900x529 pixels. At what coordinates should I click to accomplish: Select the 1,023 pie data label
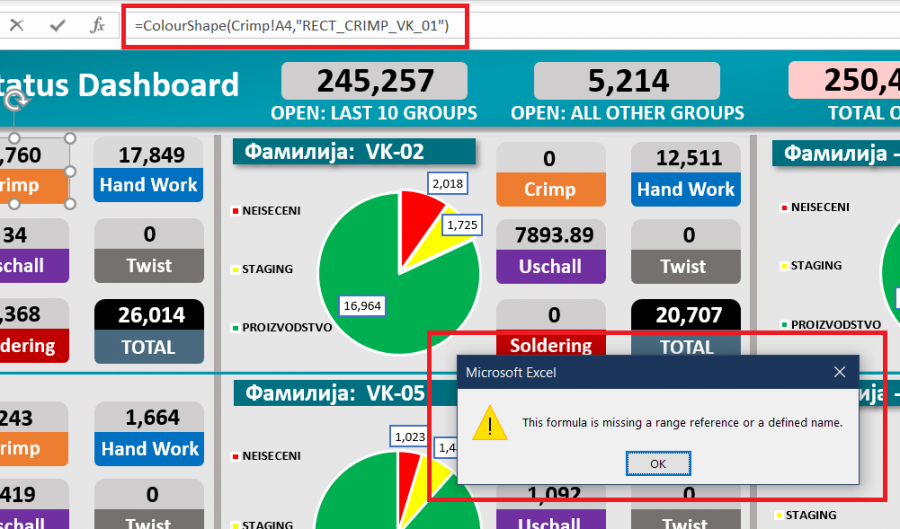(x=409, y=437)
